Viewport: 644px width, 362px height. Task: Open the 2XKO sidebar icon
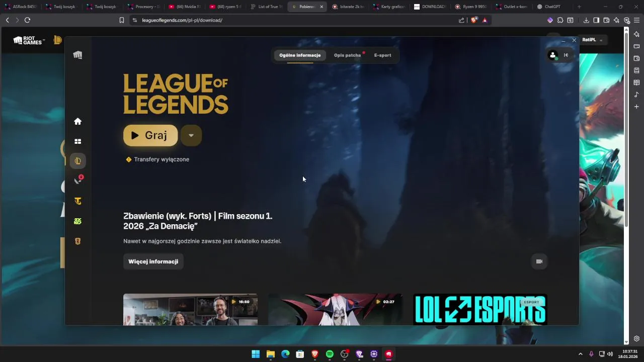point(77,221)
